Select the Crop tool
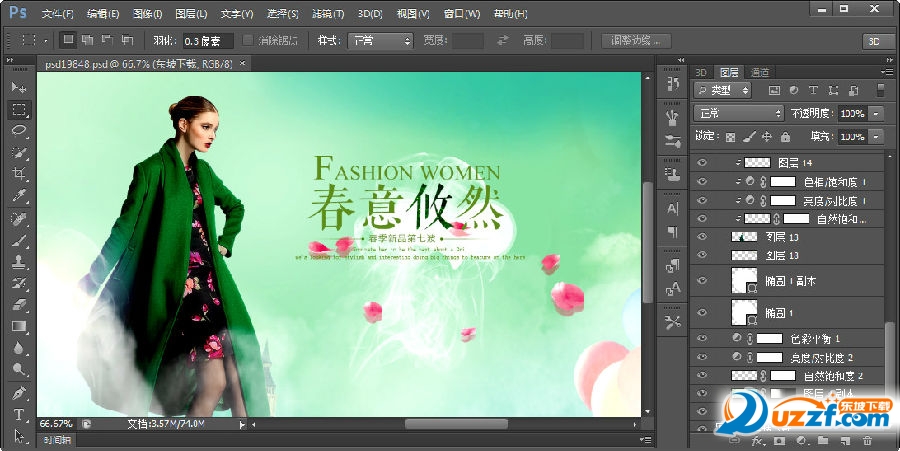 [19, 174]
